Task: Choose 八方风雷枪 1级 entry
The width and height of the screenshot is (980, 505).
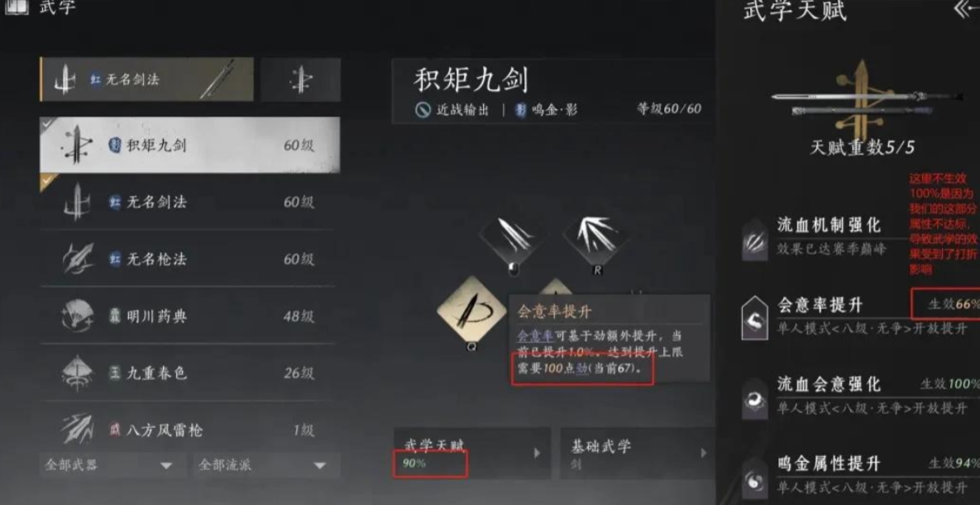Action: (190, 430)
